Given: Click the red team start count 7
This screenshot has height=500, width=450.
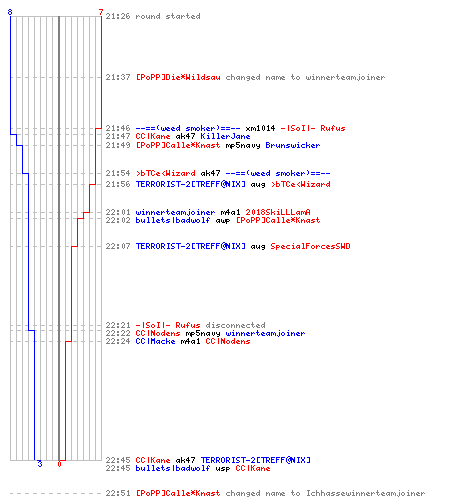Looking at the screenshot, I should point(101,12).
